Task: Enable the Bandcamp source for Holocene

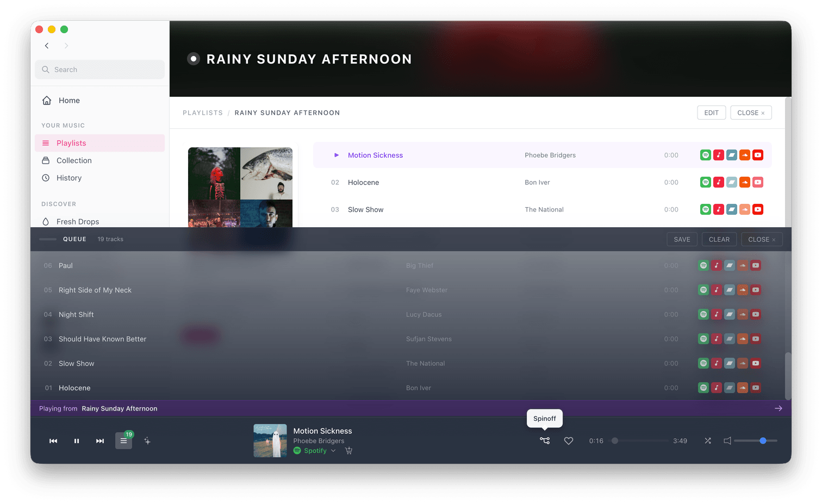Action: pyautogui.click(x=731, y=182)
